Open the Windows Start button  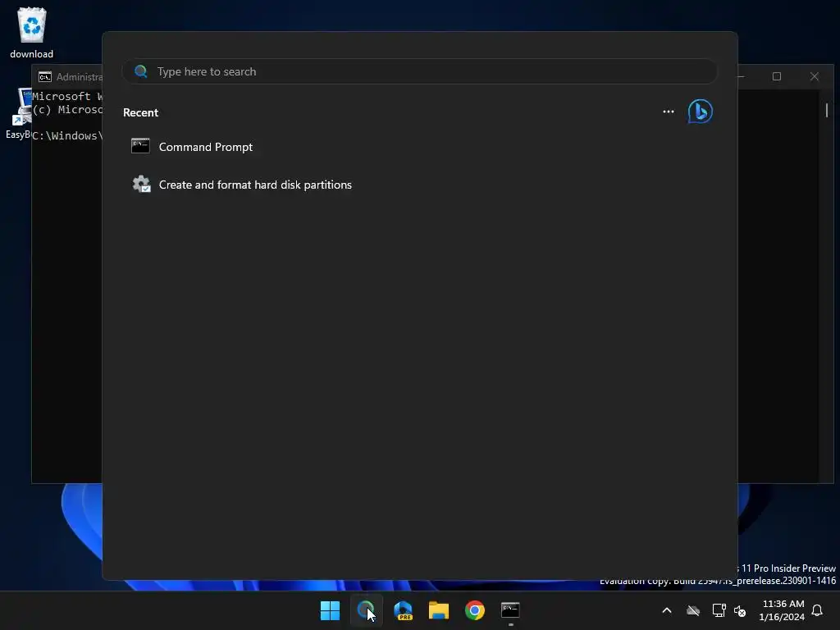click(330, 610)
